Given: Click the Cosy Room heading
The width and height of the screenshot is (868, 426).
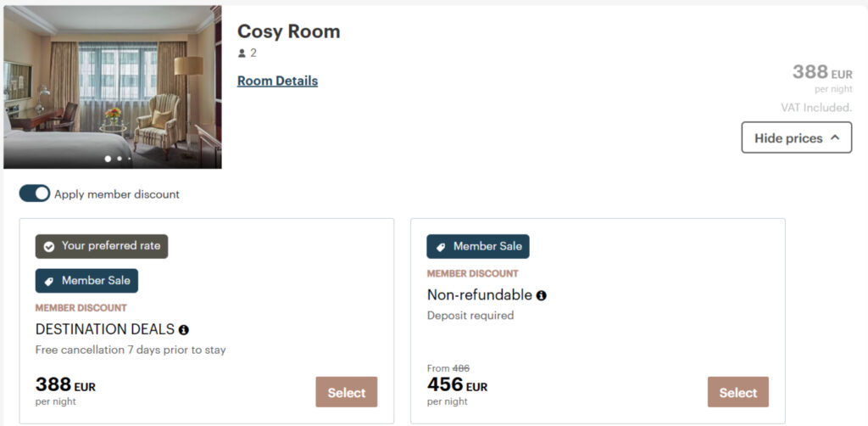Looking at the screenshot, I should pos(288,31).
